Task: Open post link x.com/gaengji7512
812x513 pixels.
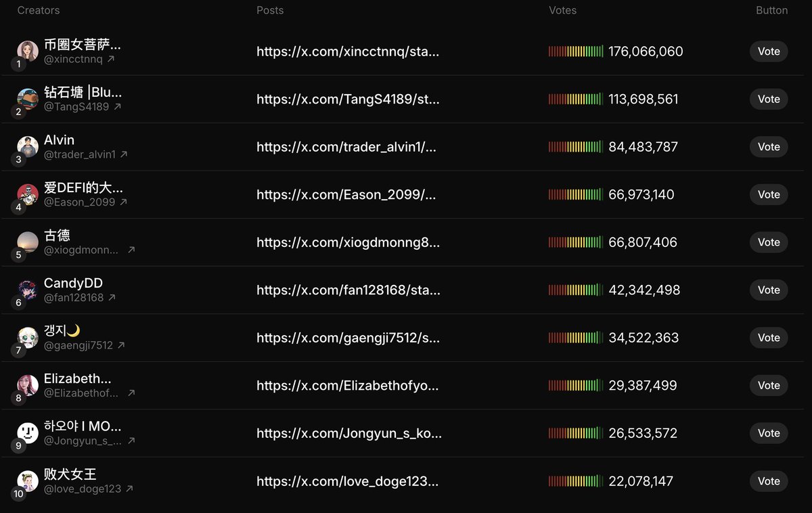Action: 348,338
